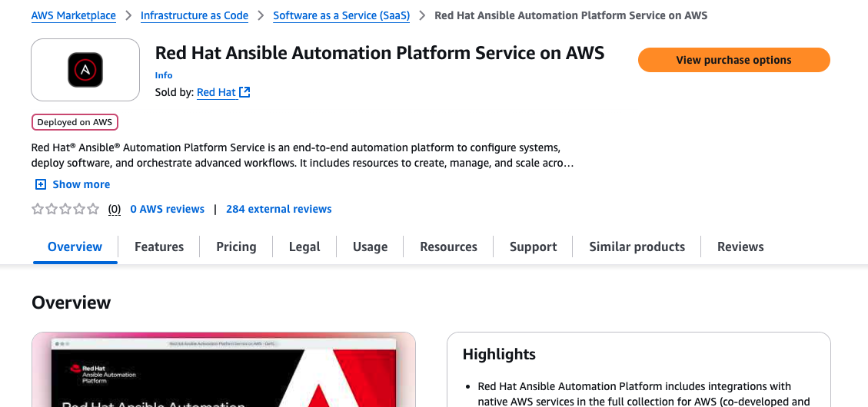
Task: Open the Usage tab
Action: point(370,247)
